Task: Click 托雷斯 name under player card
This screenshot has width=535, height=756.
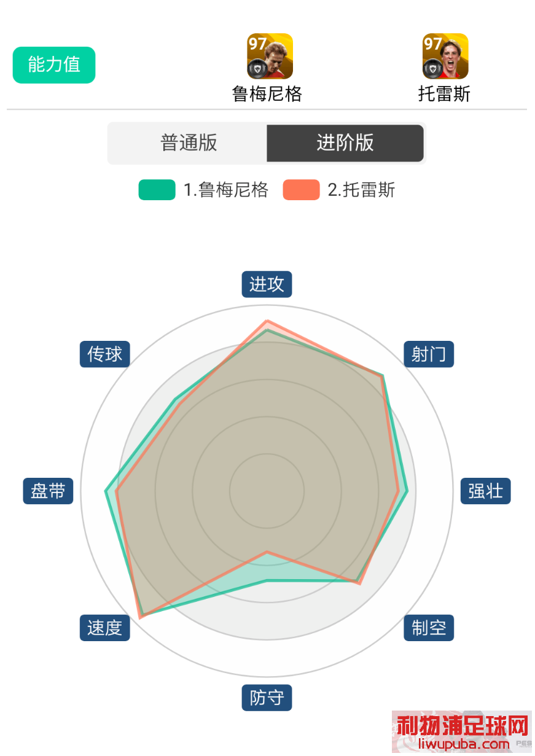Action: point(444,94)
